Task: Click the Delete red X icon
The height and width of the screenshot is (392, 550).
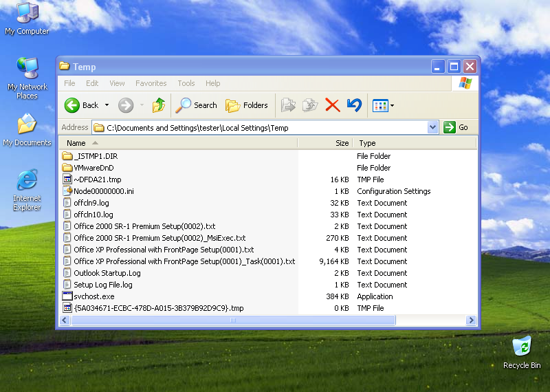Action: (332, 105)
